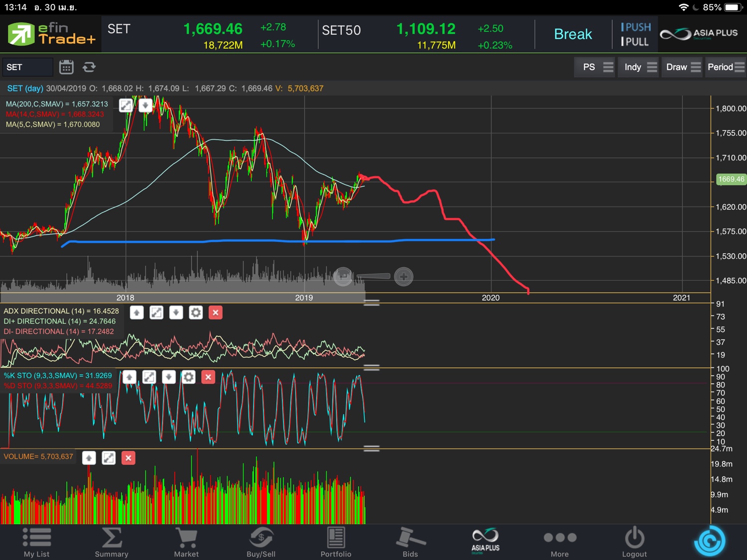Screen dimensions: 747x560
Task: Switch to PUSH mode
Action: 636,27
